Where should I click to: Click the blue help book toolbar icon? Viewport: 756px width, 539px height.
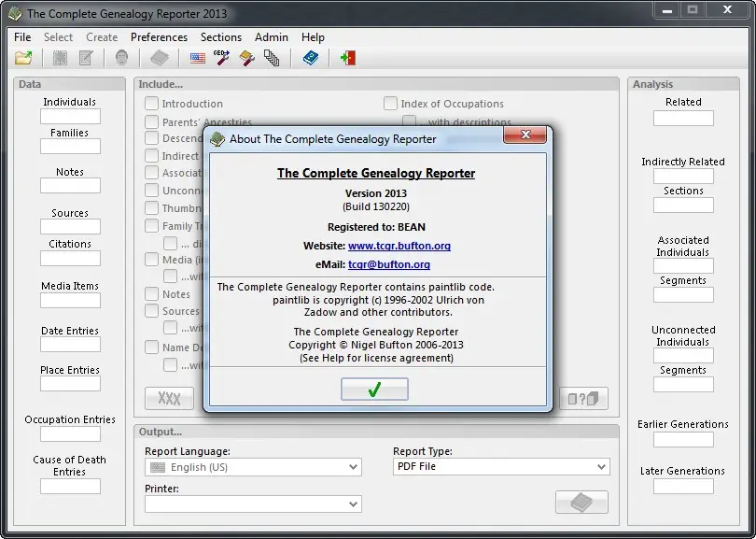point(311,58)
